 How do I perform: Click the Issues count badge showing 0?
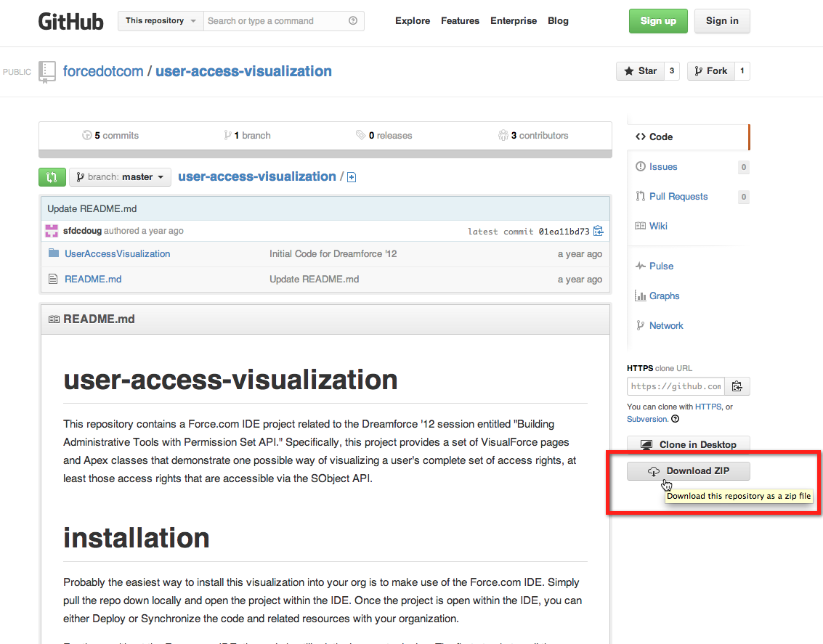point(743,167)
